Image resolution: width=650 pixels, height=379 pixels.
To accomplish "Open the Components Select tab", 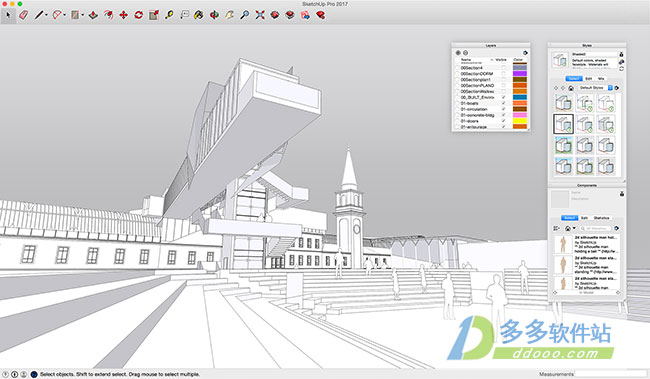I will 570,218.
